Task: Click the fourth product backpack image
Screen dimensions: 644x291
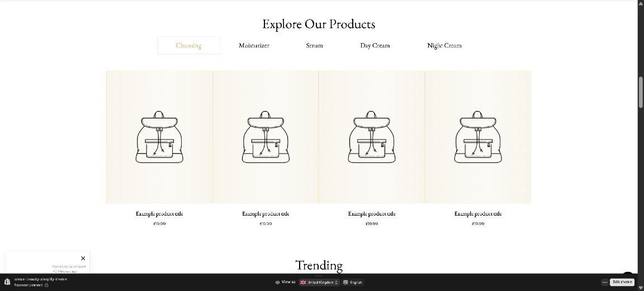Action: [478, 137]
